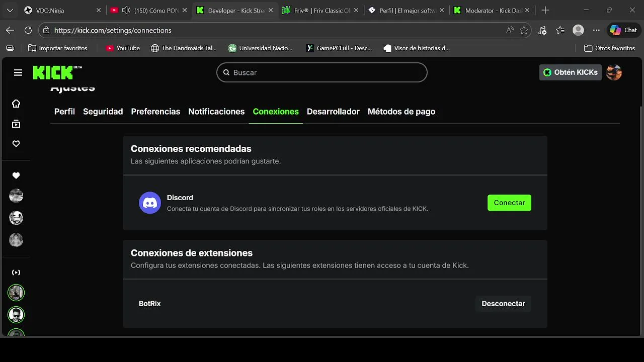This screenshot has height=362, width=644.
Task: Close the Developer - Kick Streaming tab
Action: pos(271,10)
